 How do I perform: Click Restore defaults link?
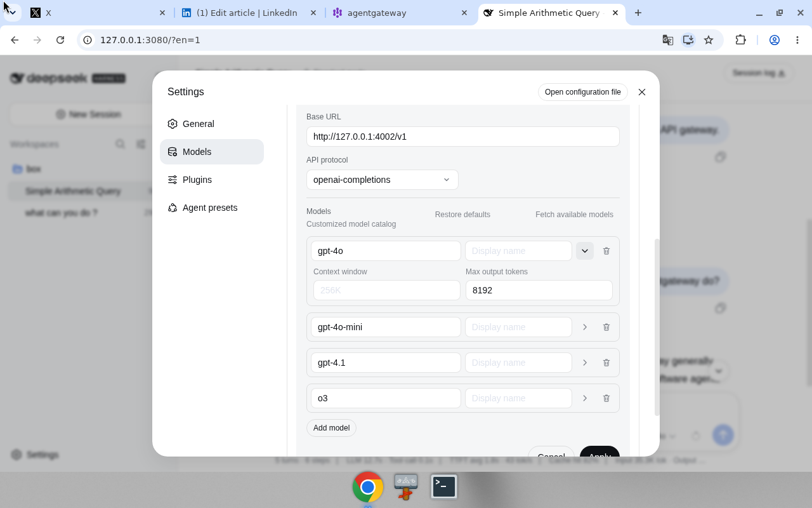tap(462, 215)
